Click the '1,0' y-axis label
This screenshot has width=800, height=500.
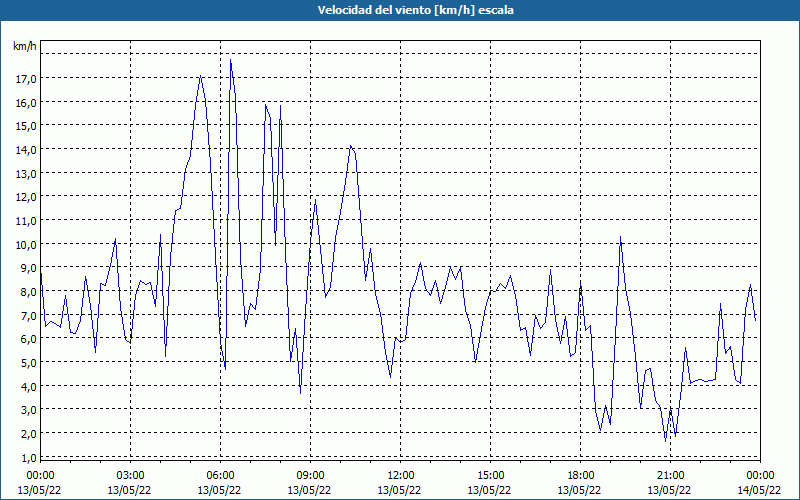click(x=29, y=457)
